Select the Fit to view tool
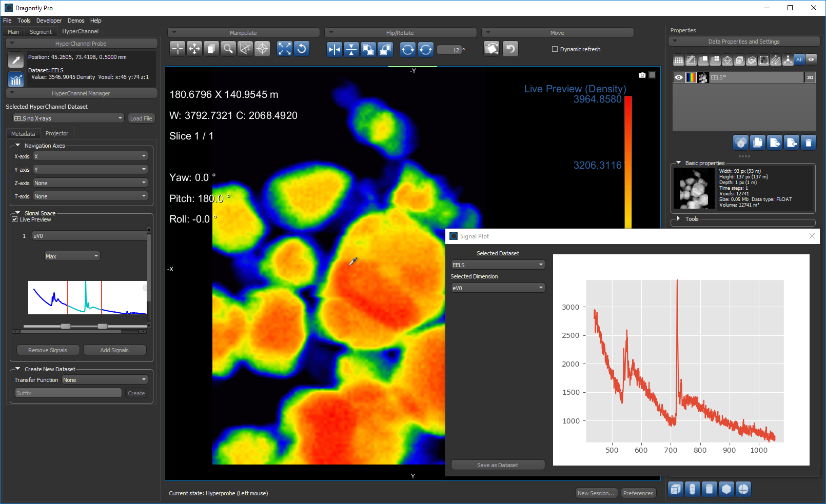 click(284, 49)
